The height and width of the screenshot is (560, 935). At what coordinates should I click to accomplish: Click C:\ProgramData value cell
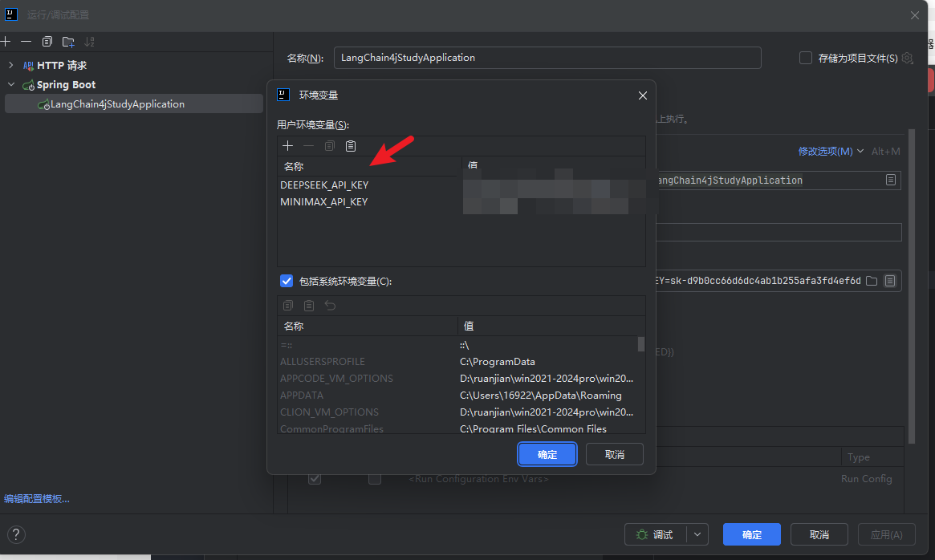point(498,361)
